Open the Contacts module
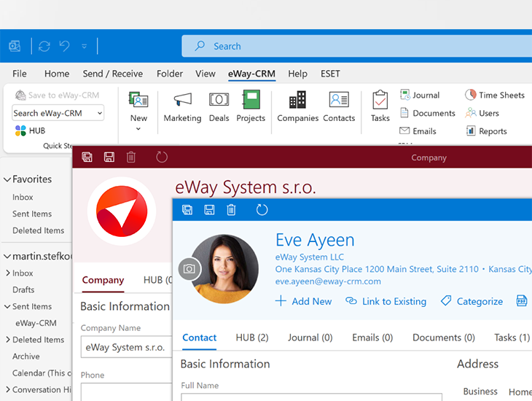The image size is (532, 401). pos(339,106)
